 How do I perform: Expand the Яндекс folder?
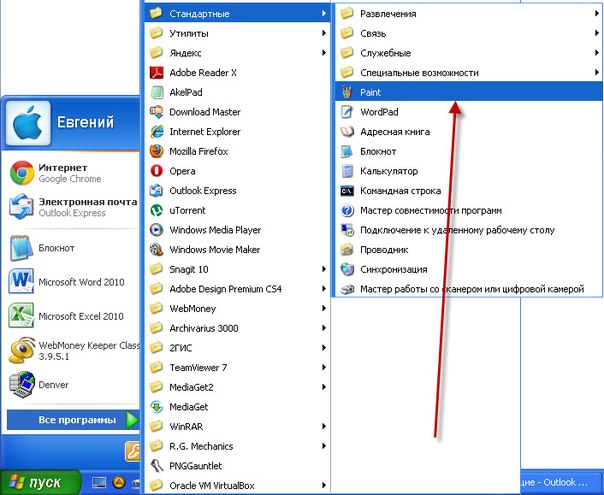[x=237, y=53]
